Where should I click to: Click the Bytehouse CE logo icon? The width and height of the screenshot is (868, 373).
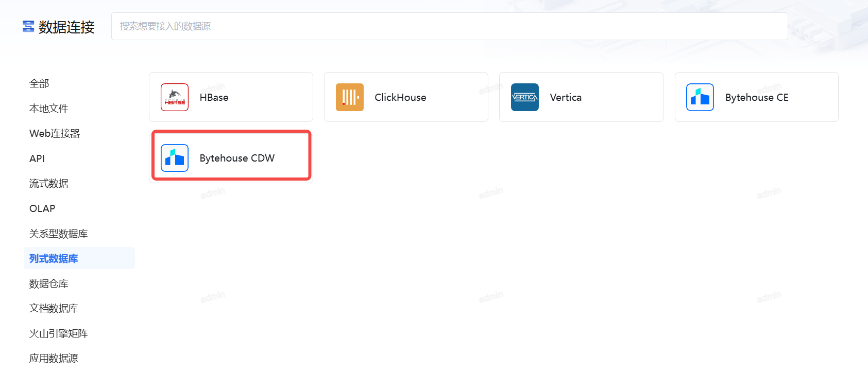(x=700, y=97)
